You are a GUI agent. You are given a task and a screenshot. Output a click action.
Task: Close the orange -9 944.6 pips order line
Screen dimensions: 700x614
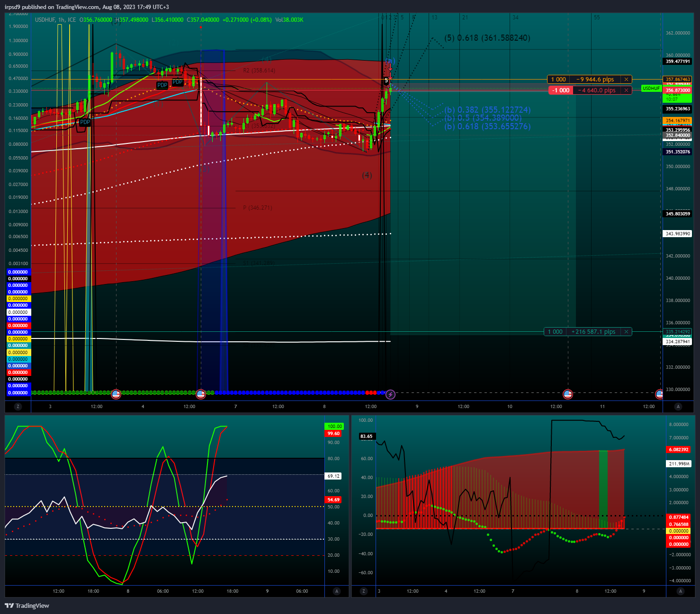[x=626, y=80]
